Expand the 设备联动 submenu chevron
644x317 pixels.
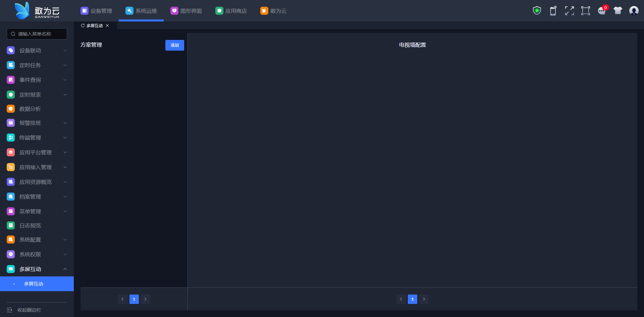[x=65, y=50]
